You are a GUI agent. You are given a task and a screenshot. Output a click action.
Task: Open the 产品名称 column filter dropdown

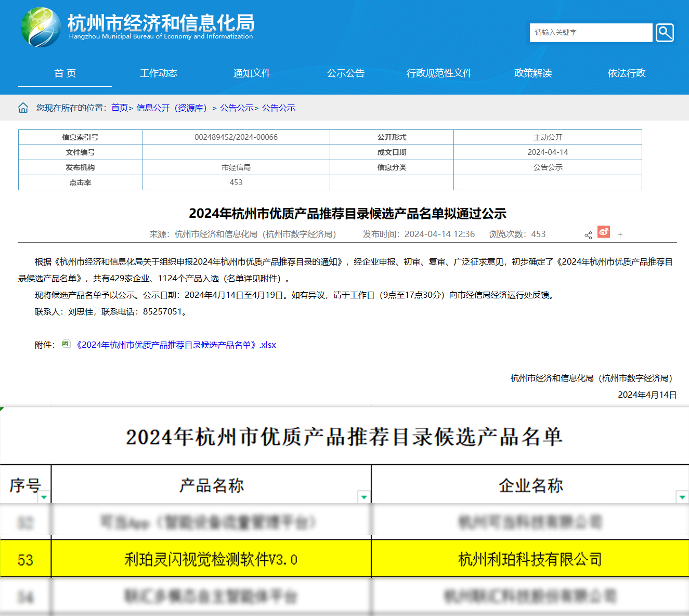364,497
